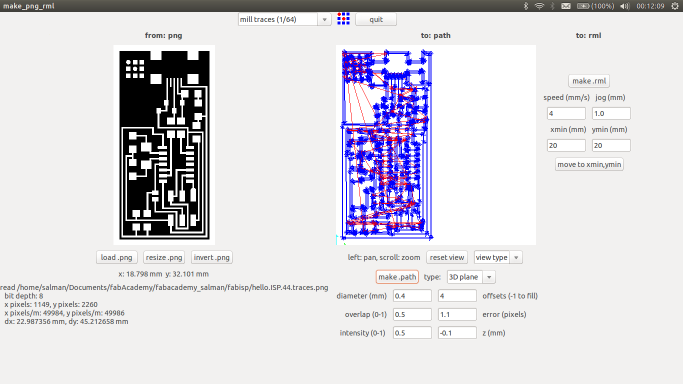Click the from: png heading
The image size is (683, 384).
click(x=163, y=35)
